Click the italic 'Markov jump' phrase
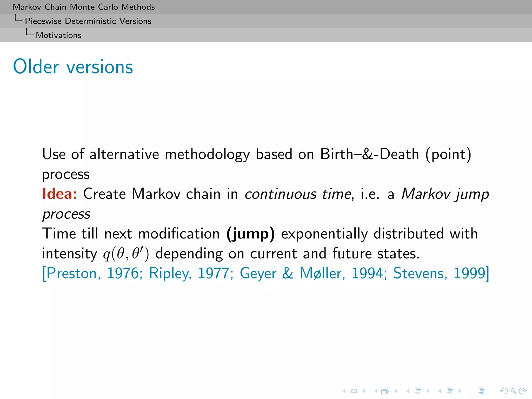The image size is (532, 399). tap(445, 194)
